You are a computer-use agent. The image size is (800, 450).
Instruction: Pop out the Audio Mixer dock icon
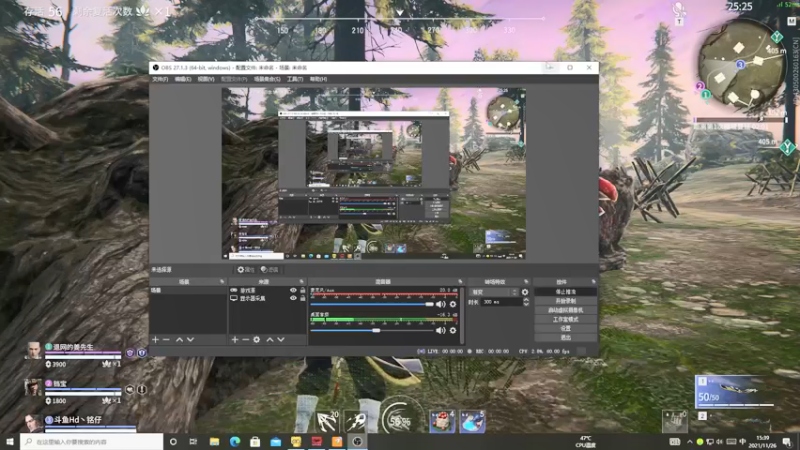(x=460, y=282)
